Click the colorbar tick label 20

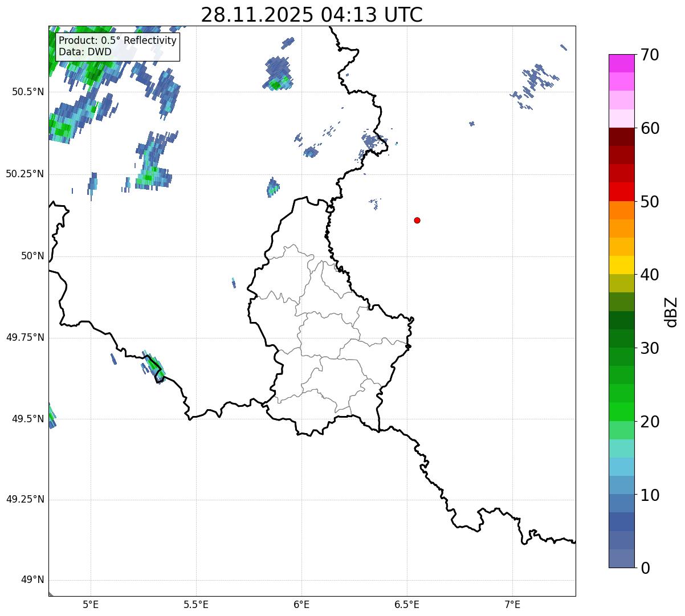point(649,422)
